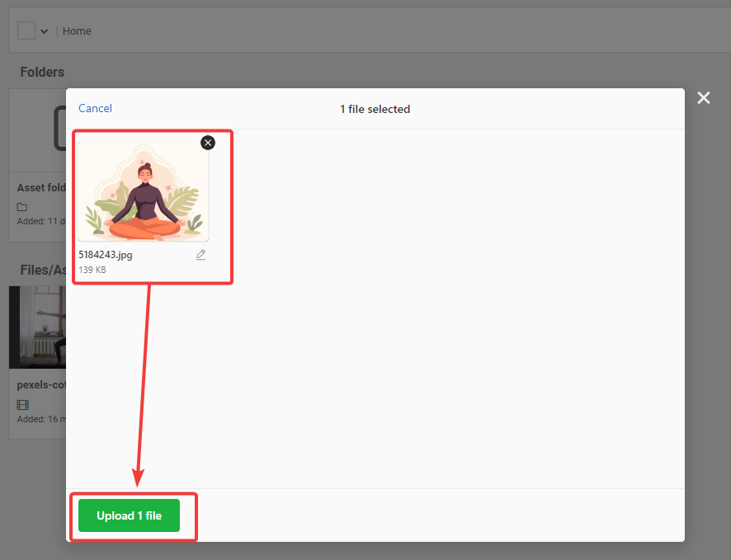Select the yoga meditation image thumbnail
731x560 pixels.
coord(143,191)
